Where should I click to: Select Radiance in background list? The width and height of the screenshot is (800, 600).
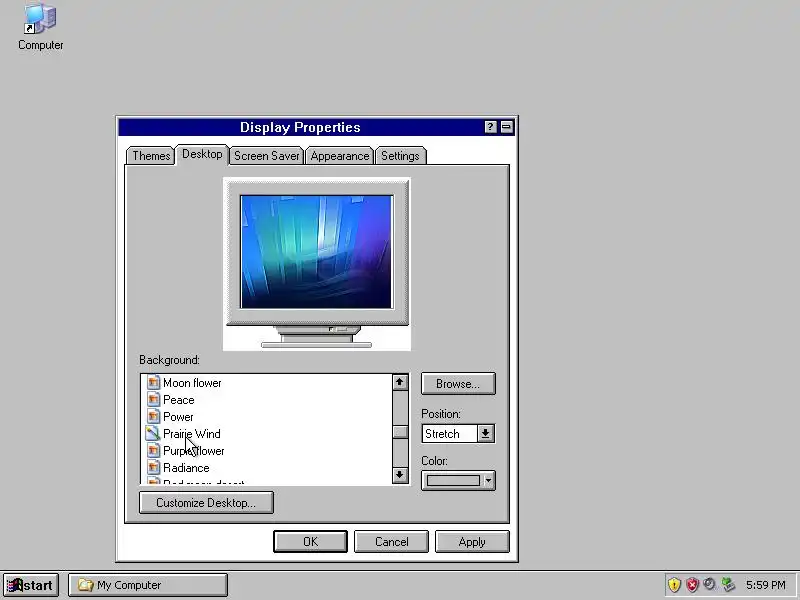(x=186, y=468)
